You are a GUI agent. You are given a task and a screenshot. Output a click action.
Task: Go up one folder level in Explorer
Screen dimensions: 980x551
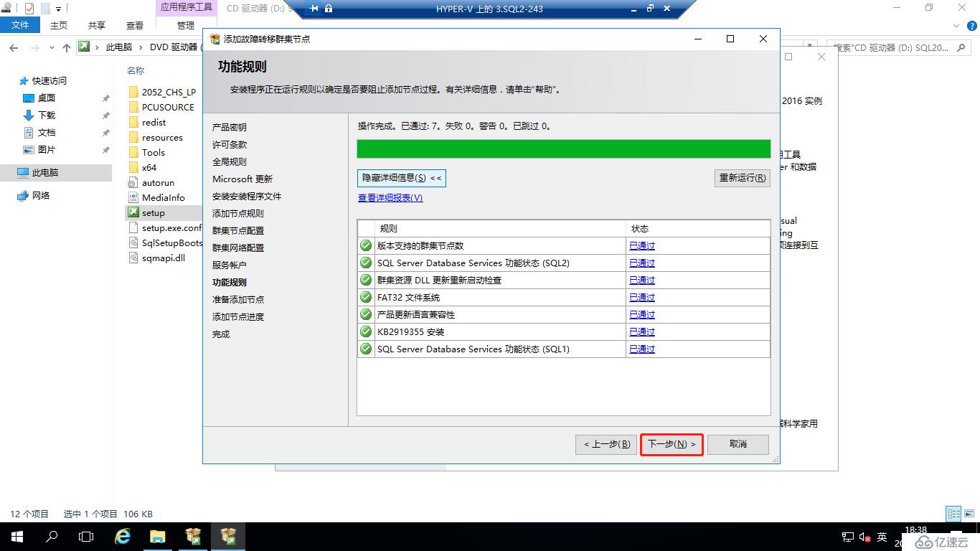click(x=67, y=48)
